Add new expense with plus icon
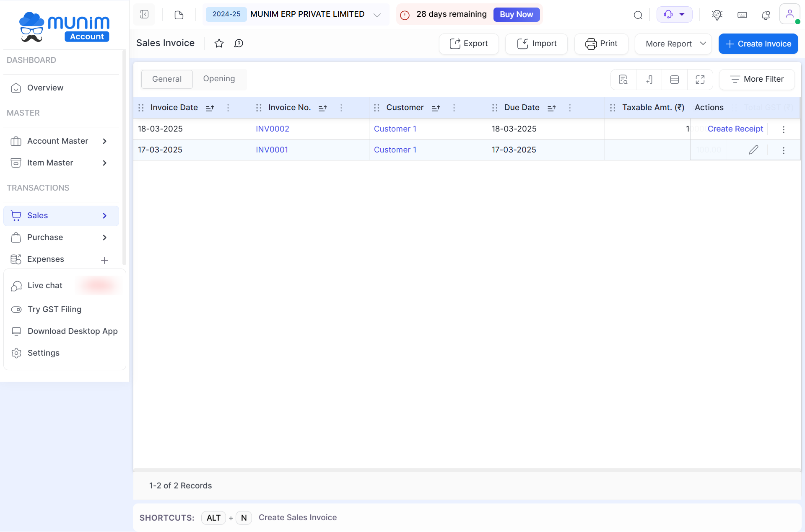Screen dimensions: 805x532 [105, 260]
